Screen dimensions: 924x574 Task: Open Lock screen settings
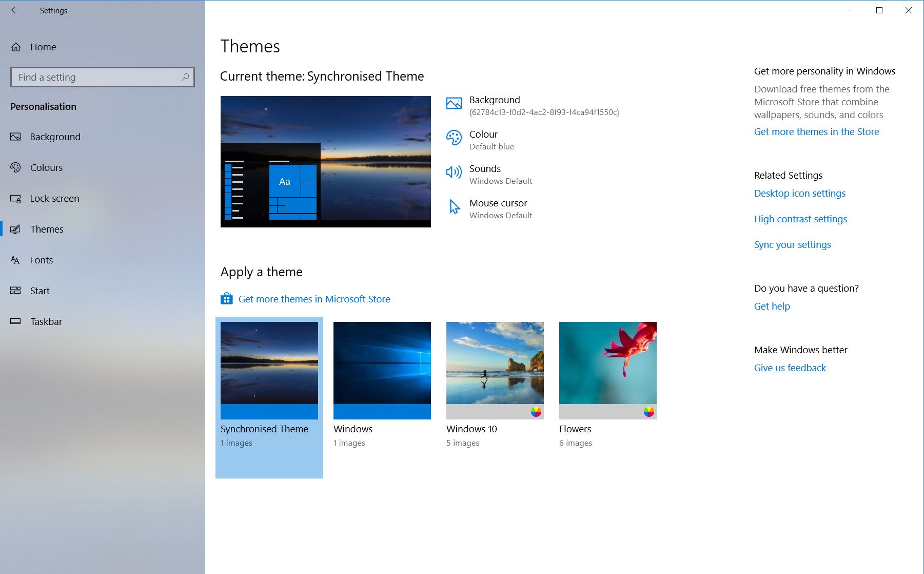point(103,199)
